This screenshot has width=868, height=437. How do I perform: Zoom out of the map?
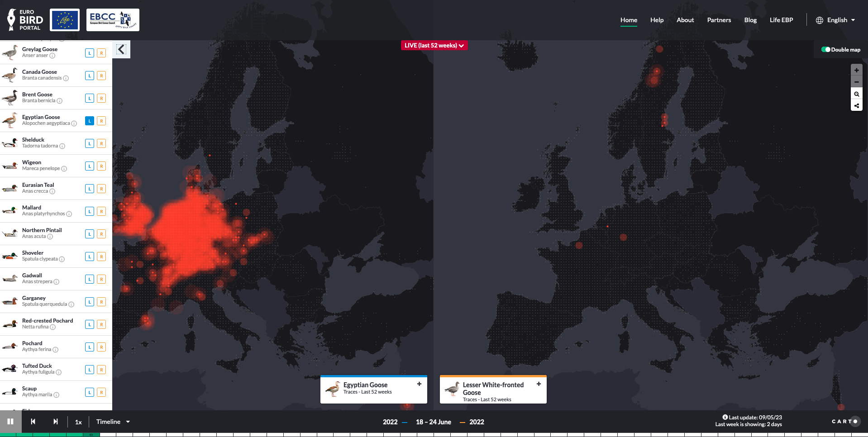(x=856, y=82)
